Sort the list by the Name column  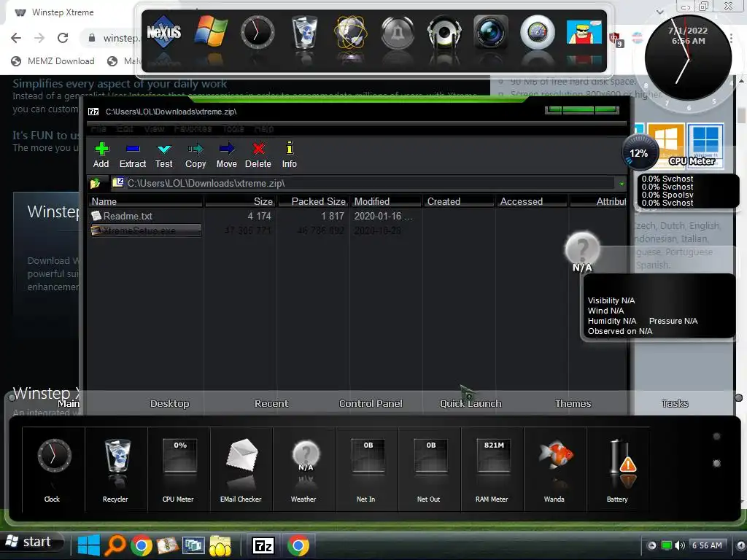coord(146,201)
